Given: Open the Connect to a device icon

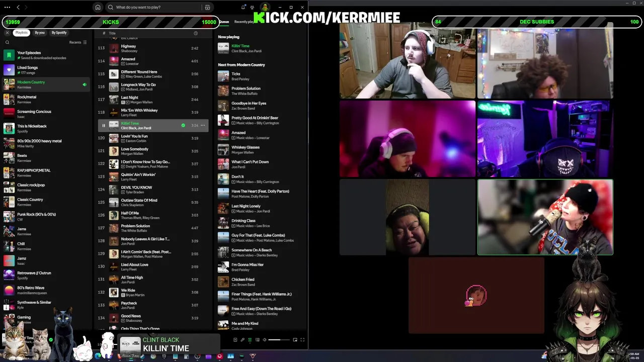Looking at the screenshot, I should 257,340.
